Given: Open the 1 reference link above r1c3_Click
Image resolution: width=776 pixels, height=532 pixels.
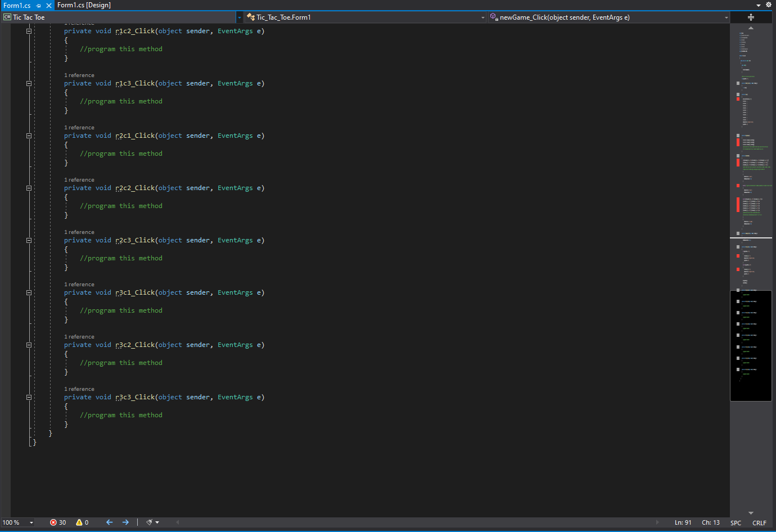Looking at the screenshot, I should click(x=79, y=75).
